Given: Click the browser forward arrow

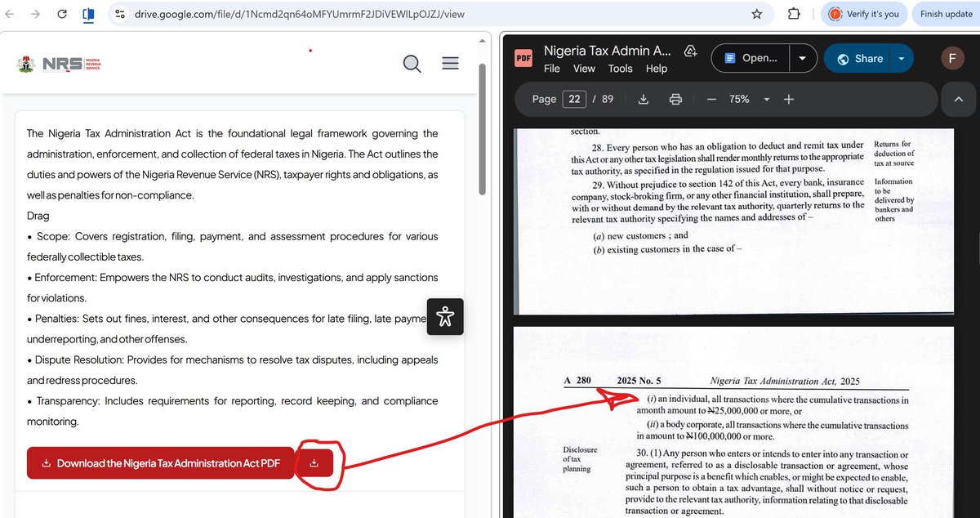Looking at the screenshot, I should 34,14.
